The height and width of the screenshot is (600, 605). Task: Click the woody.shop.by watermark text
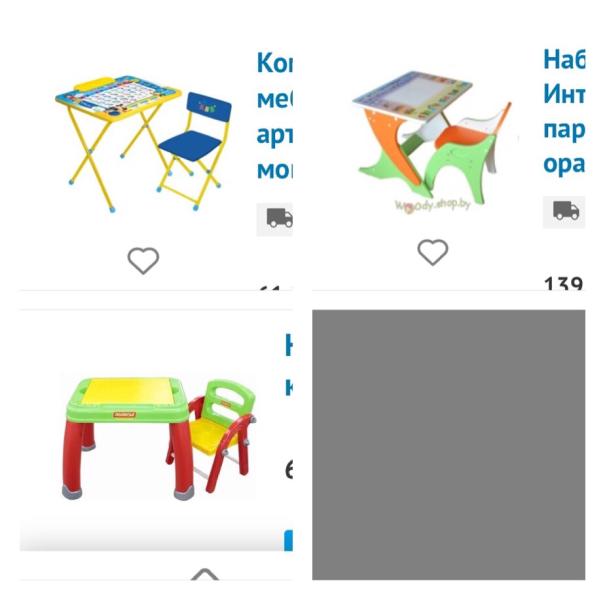[433, 205]
